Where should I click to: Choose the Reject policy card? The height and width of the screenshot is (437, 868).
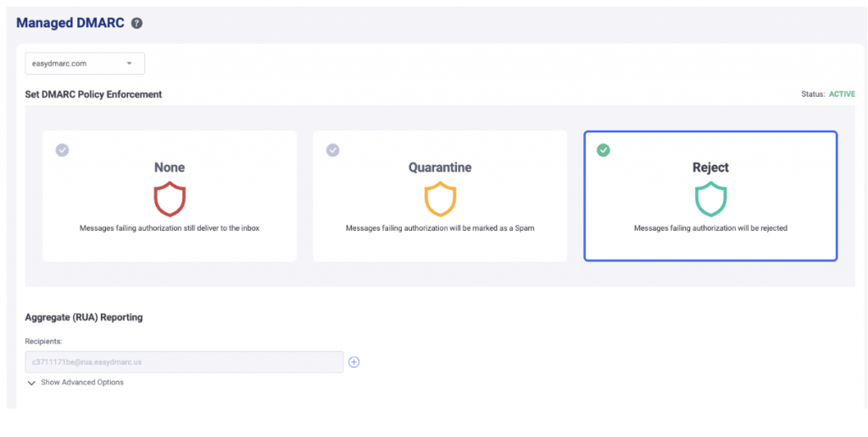click(x=711, y=196)
